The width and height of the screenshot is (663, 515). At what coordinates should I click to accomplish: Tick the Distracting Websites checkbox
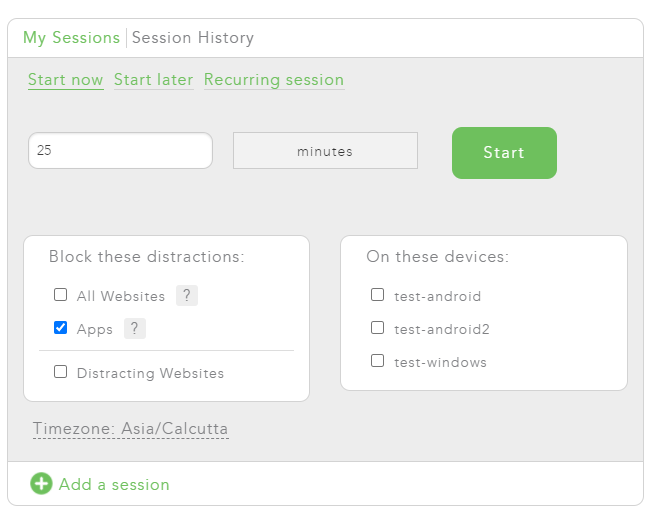click(60, 372)
